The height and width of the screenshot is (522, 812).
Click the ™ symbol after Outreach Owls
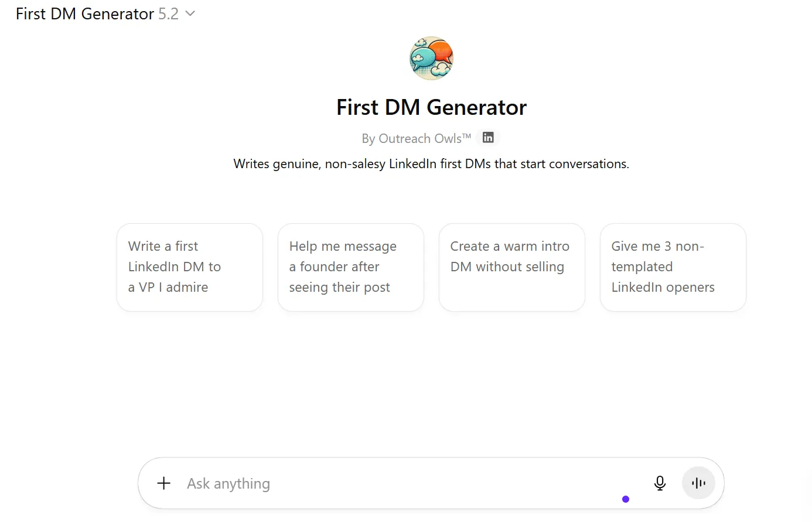467,137
